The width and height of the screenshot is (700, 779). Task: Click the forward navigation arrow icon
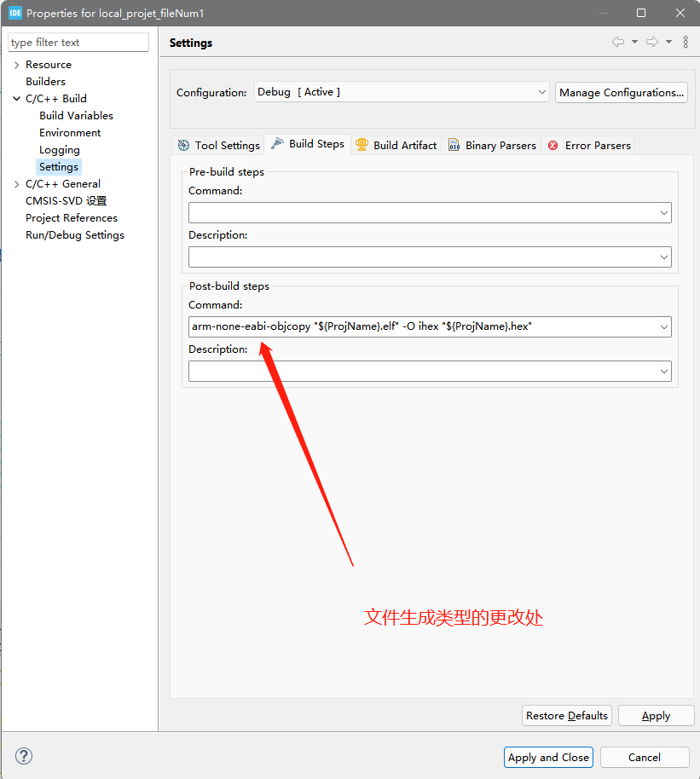click(x=652, y=42)
